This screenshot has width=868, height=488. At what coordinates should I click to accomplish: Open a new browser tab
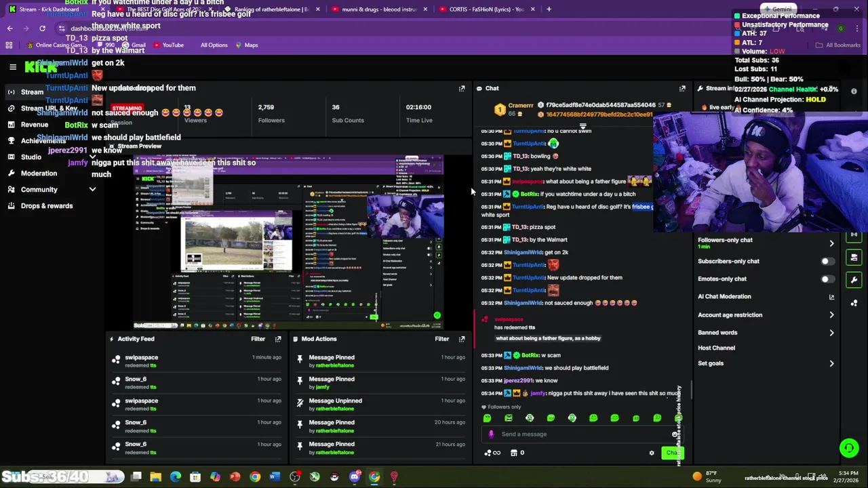(549, 9)
